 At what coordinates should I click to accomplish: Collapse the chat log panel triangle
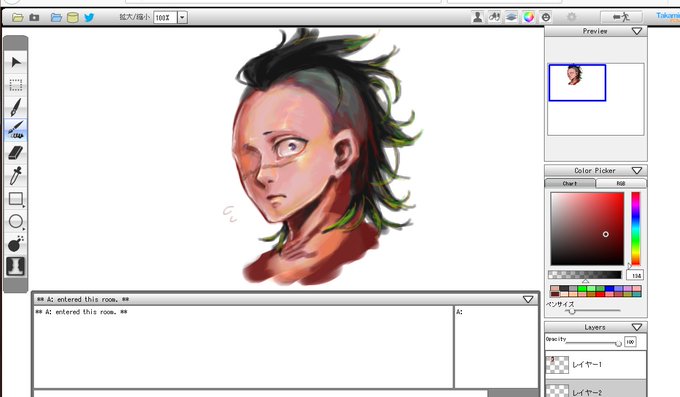click(528, 299)
